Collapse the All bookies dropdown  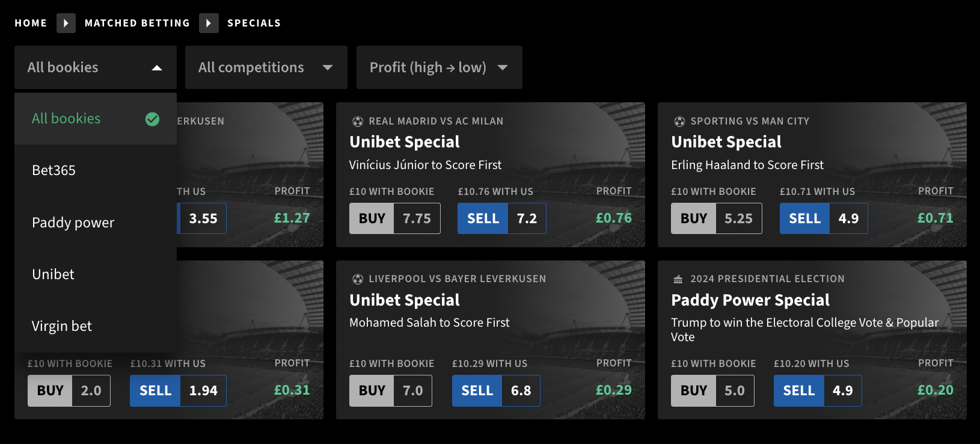click(x=96, y=67)
